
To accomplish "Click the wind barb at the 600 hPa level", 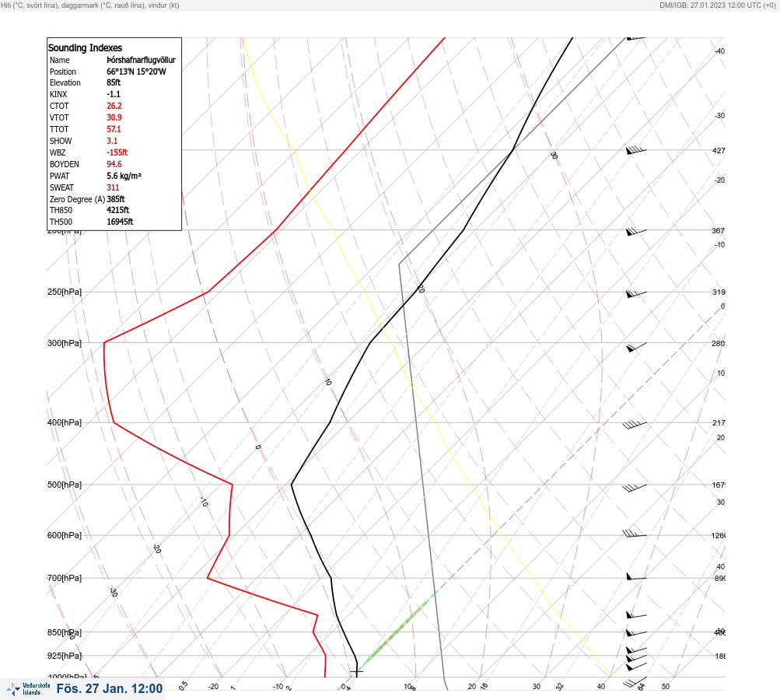I will tap(635, 534).
